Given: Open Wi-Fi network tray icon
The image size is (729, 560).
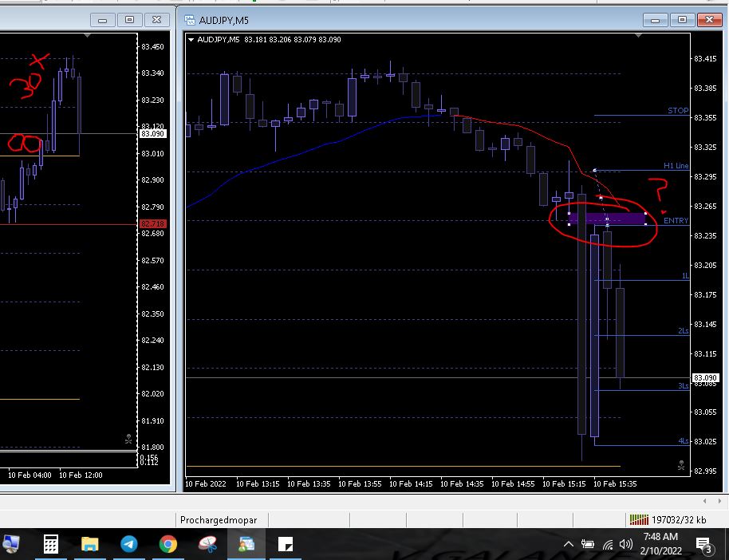Looking at the screenshot, I should [608, 544].
